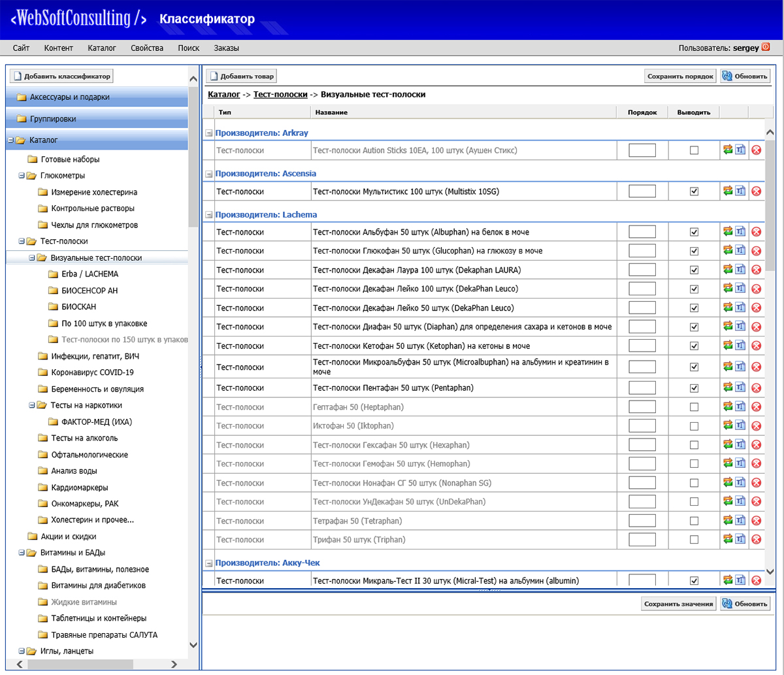Click text edit icon for Microalbuphan row
The width and height of the screenshot is (784, 675).
740,366
